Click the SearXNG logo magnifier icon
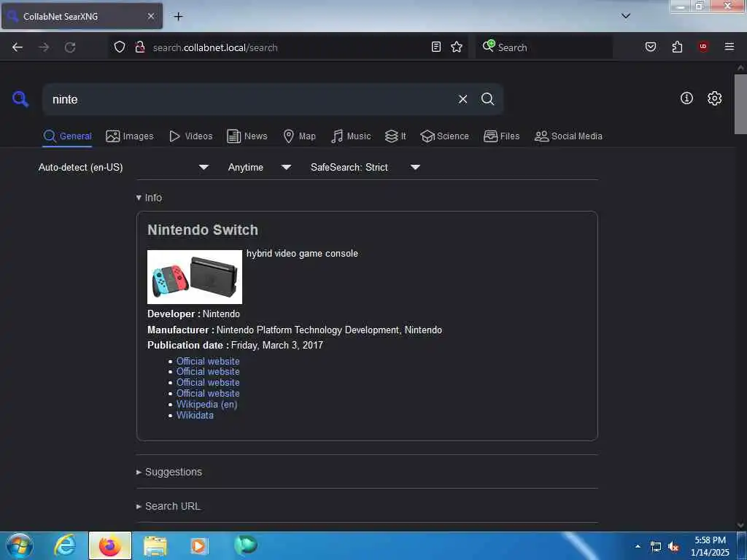The width and height of the screenshot is (747, 560). (20, 99)
